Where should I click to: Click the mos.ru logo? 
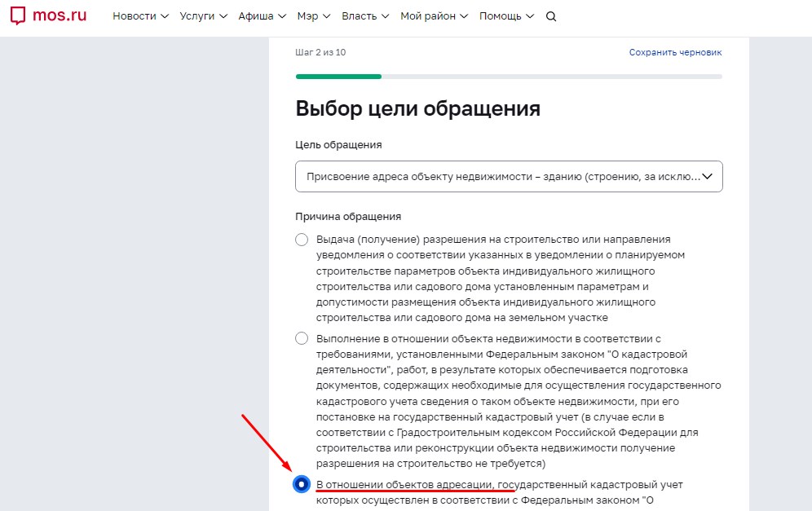pyautogui.click(x=48, y=15)
